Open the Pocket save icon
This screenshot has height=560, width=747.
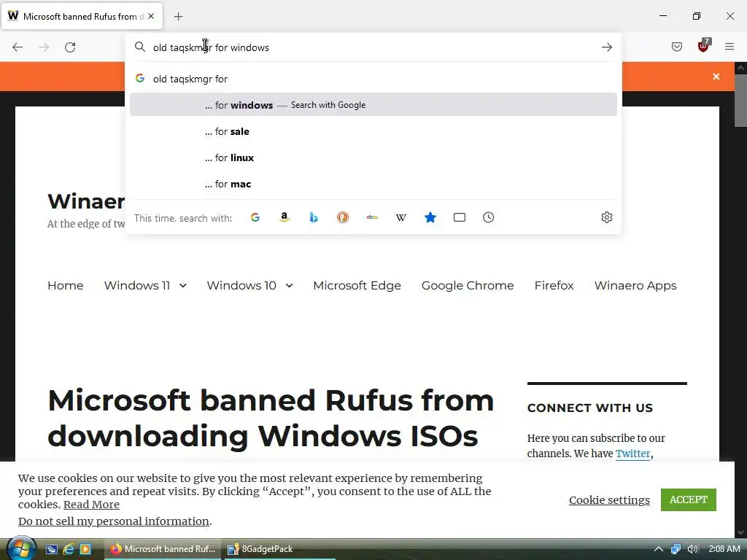676,47
